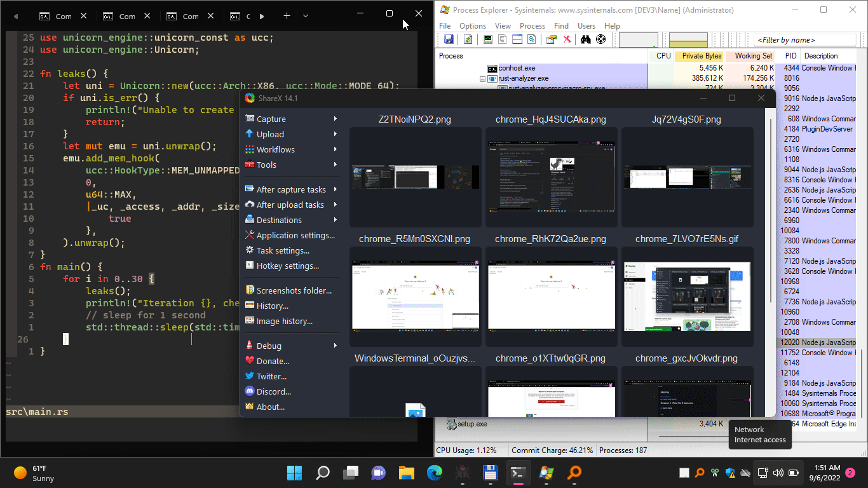868x488 pixels.
Task: Expand ShareX Debug submenu
Action: click(x=292, y=346)
